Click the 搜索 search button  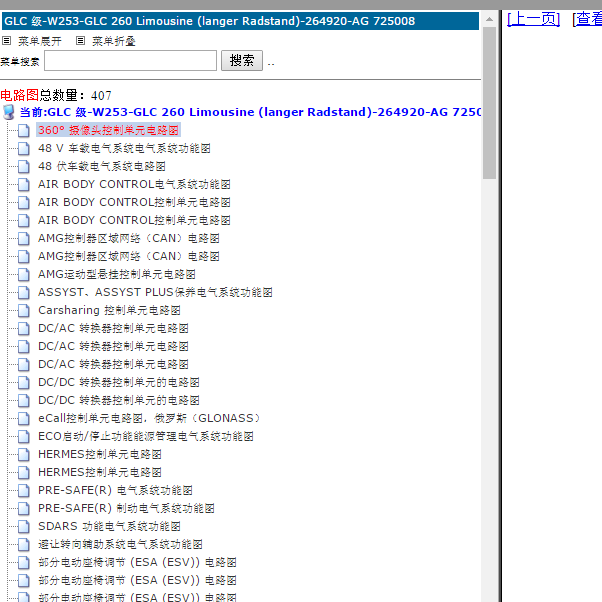[242, 61]
